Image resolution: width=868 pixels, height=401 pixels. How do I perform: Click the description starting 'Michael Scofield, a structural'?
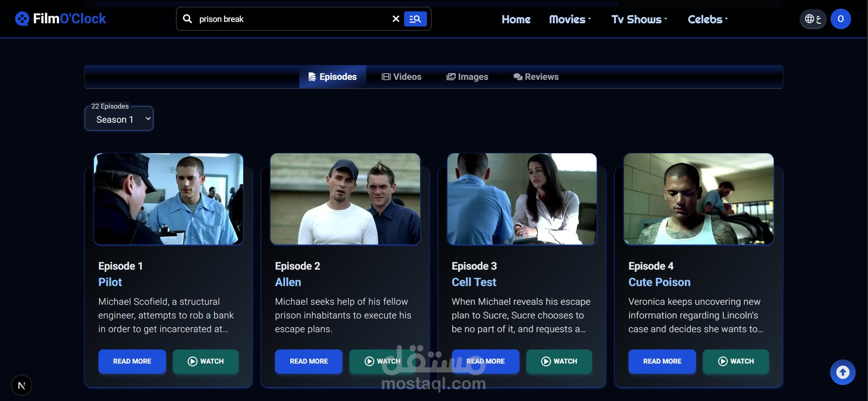pyautogui.click(x=166, y=315)
